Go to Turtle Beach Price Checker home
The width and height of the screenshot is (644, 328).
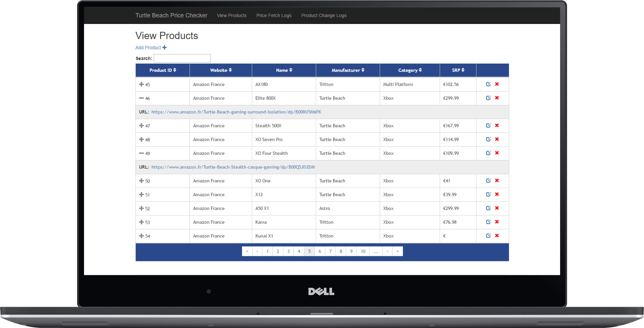tap(171, 15)
